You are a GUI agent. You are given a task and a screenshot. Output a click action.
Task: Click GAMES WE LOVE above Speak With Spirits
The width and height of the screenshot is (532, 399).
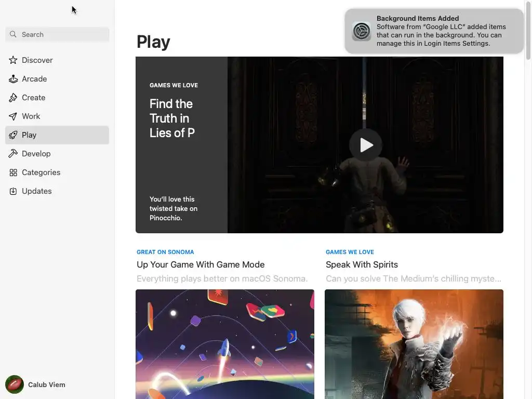350,252
